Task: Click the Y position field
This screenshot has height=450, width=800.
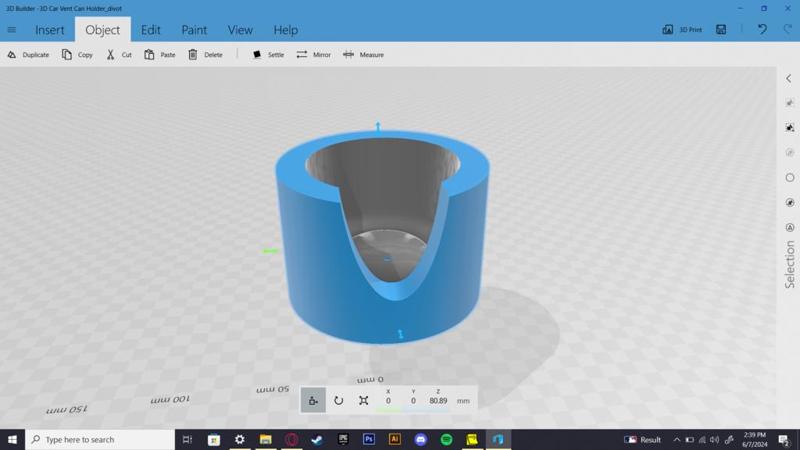Action: pyautogui.click(x=413, y=401)
